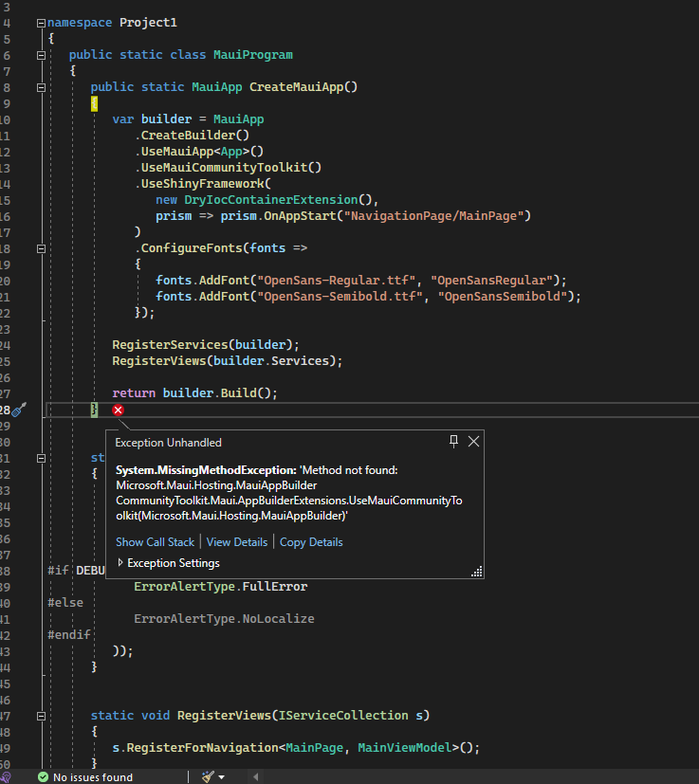
Task: Click ErrorAlertType.FullError text
Action: 221,586
